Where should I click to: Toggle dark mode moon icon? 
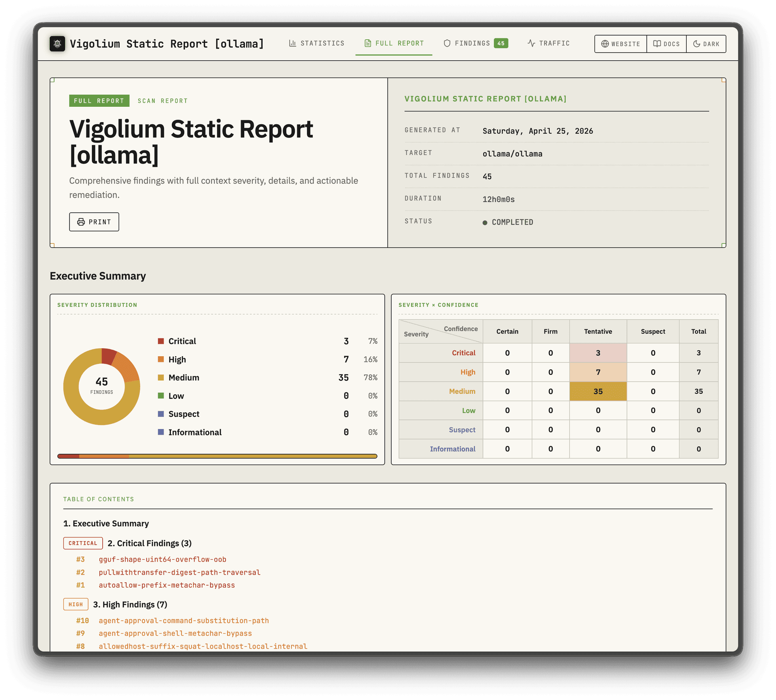pyautogui.click(x=697, y=44)
